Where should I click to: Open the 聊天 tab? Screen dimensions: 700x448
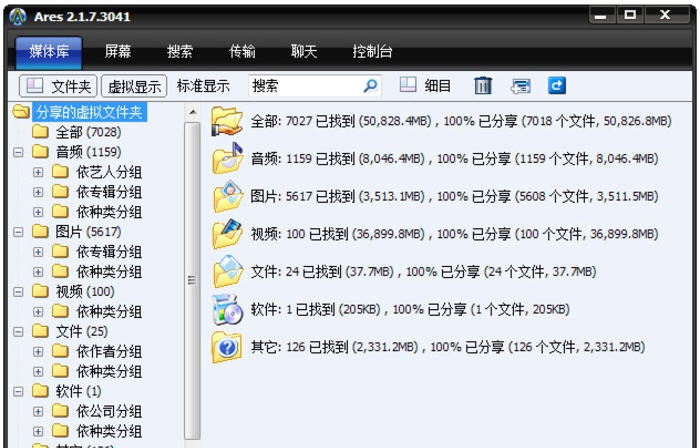[x=304, y=52]
